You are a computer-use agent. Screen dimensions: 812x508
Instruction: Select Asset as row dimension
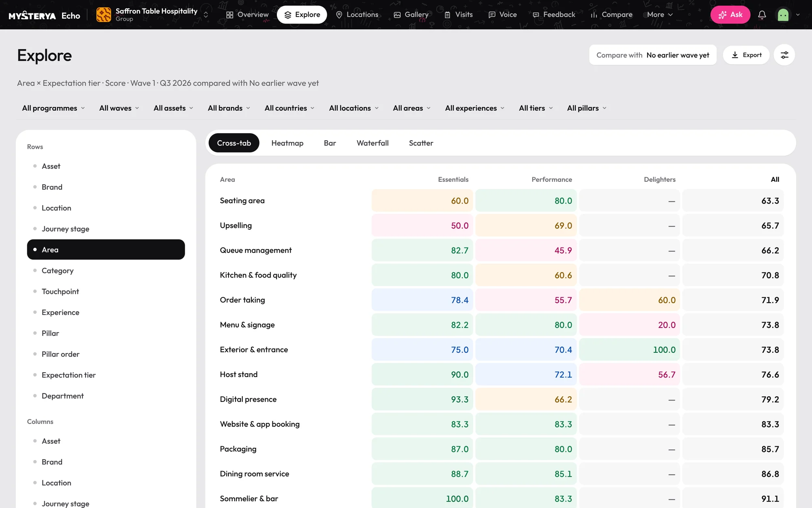tap(106, 166)
